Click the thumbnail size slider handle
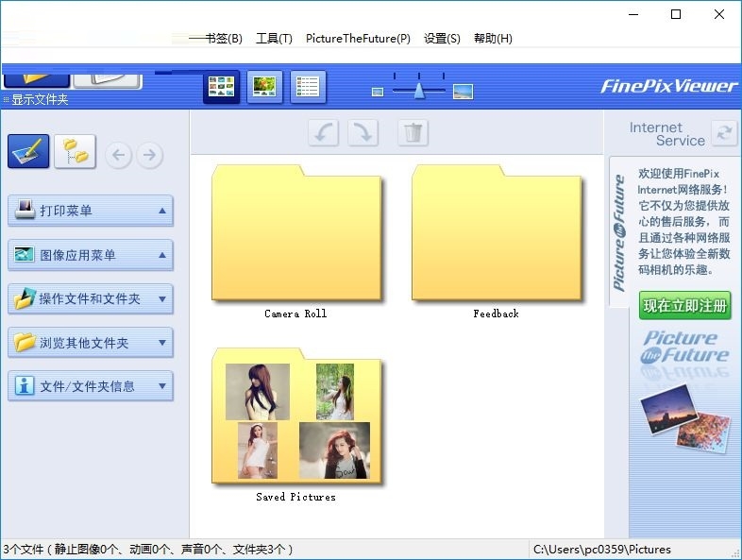This screenshot has height=560, width=742. pyautogui.click(x=418, y=90)
